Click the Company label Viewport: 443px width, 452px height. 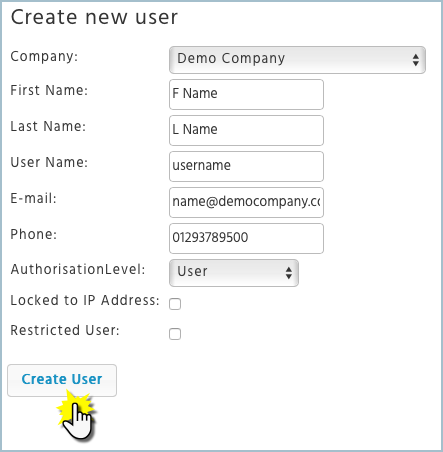pyautogui.click(x=44, y=57)
